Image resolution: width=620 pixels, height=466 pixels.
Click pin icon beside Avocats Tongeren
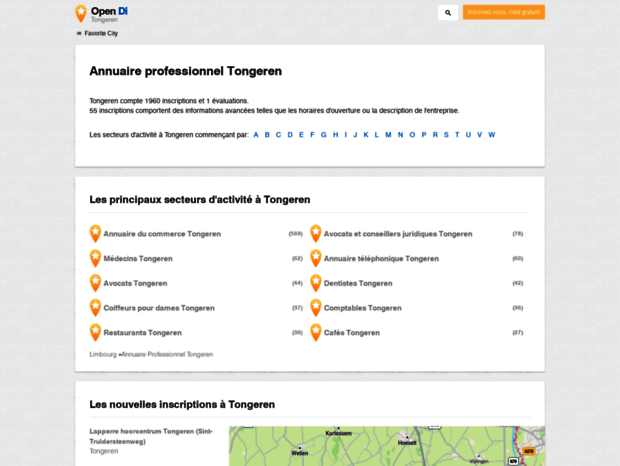(x=95, y=283)
